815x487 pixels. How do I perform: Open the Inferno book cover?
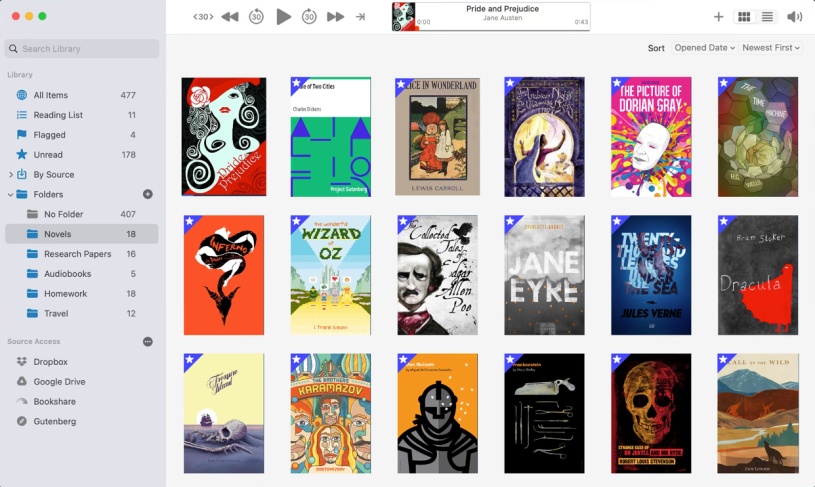pyautogui.click(x=224, y=275)
